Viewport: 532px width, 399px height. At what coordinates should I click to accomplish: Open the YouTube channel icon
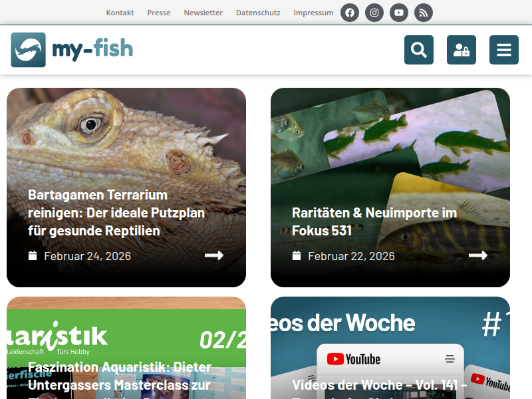398,12
